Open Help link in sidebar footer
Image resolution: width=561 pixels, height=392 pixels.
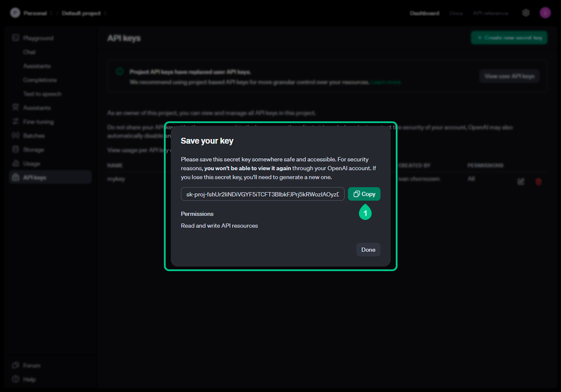(x=29, y=379)
